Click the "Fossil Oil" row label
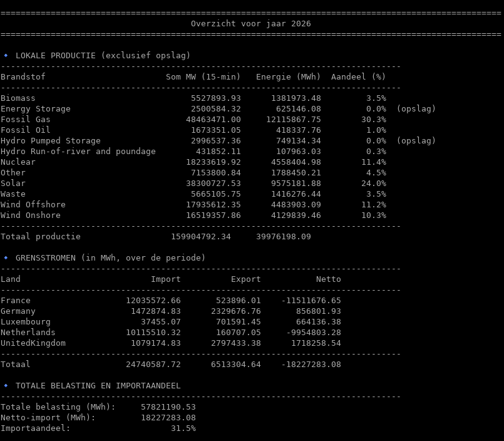The image size is (504, 441). [x=26, y=130]
